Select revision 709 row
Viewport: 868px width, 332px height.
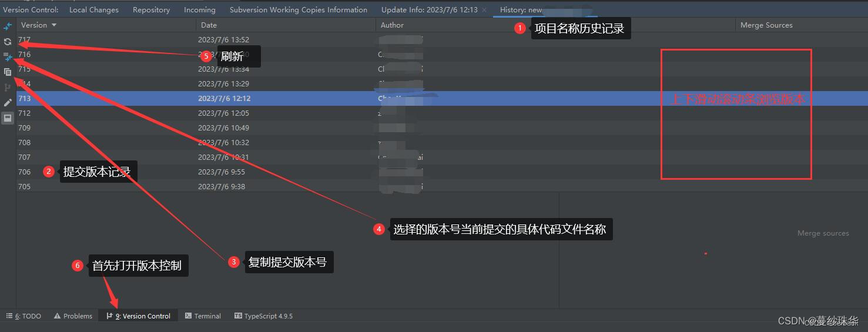coord(442,128)
